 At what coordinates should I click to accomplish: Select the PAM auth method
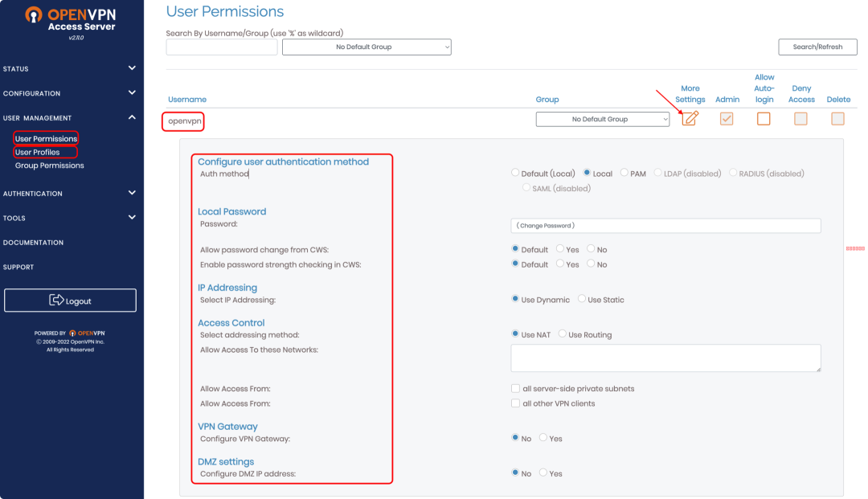pyautogui.click(x=625, y=173)
